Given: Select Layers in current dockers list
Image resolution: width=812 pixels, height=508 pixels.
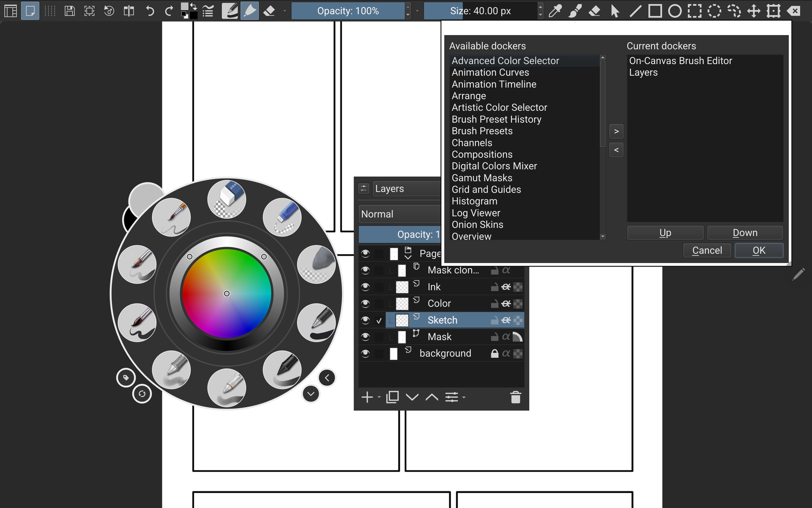Looking at the screenshot, I should [x=643, y=72].
